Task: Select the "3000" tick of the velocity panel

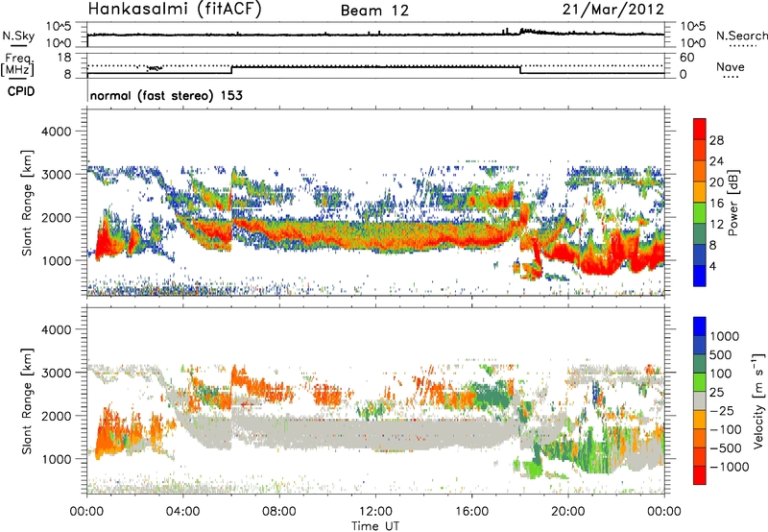Action: click(x=56, y=373)
